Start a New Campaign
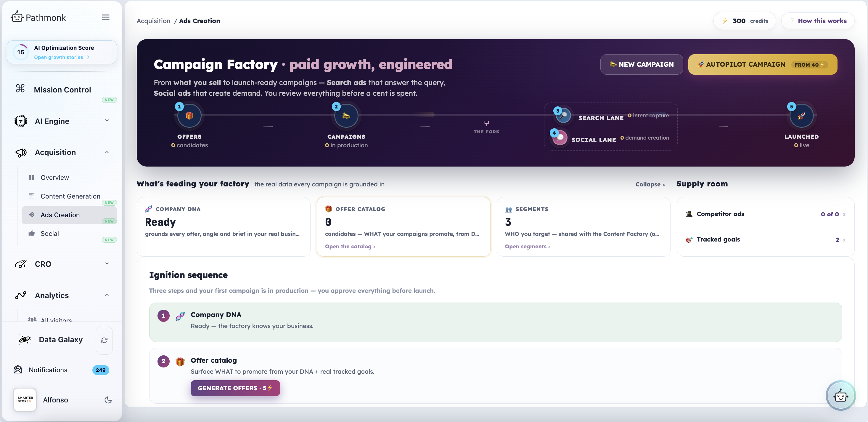This screenshot has height=422, width=868. pos(642,64)
